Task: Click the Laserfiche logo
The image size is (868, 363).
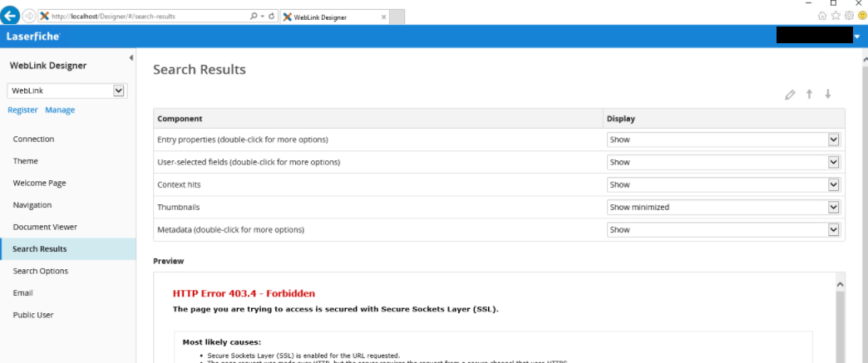Action: coord(33,37)
